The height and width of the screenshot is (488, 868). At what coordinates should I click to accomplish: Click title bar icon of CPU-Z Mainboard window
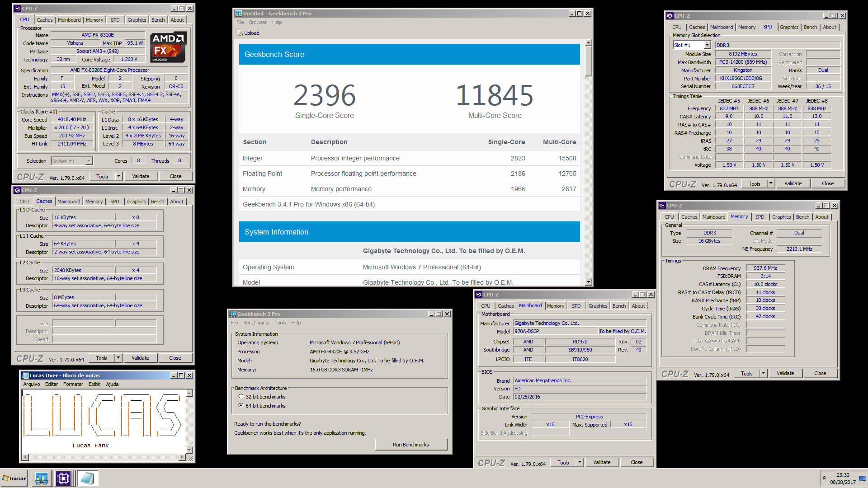pyautogui.click(x=479, y=295)
